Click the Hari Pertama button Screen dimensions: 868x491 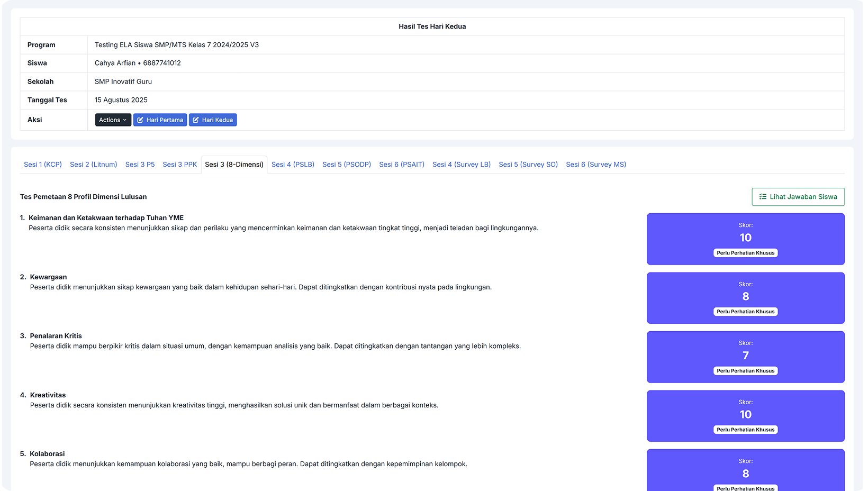pyautogui.click(x=160, y=120)
